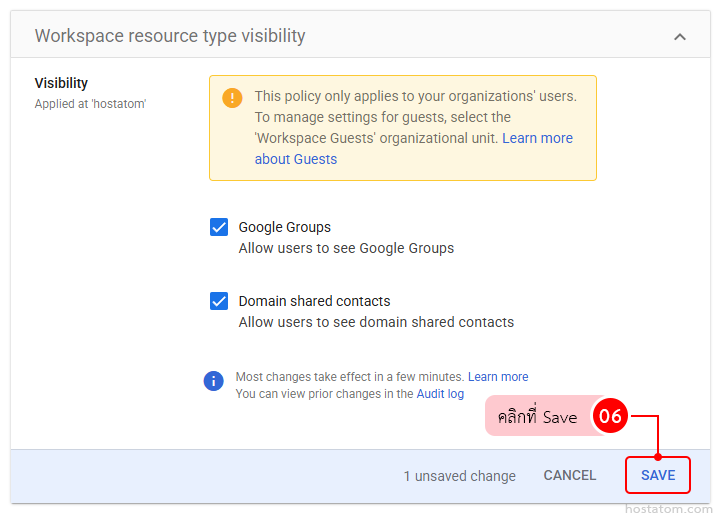Click the "1 unsaved change" status text

coord(460,476)
